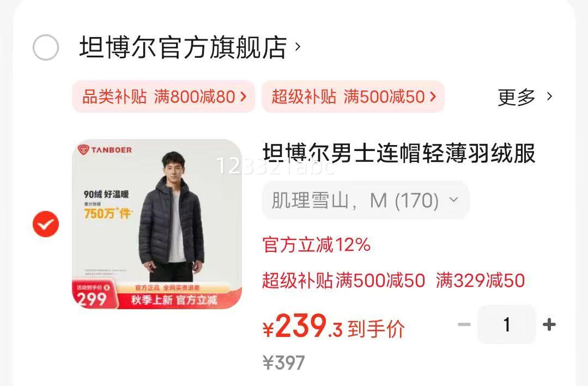Image resolution: width=588 pixels, height=386 pixels.
Task: Increase quantity with the plus button
Action: click(549, 324)
